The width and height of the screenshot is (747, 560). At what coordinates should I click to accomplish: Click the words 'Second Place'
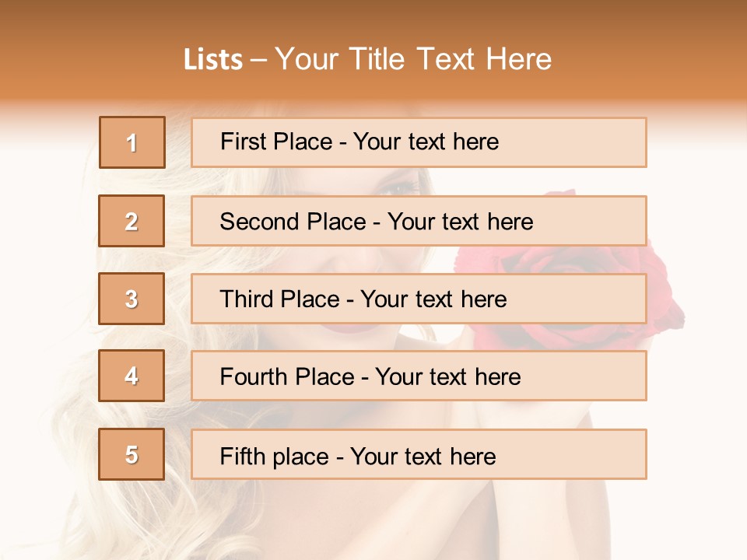pos(293,222)
